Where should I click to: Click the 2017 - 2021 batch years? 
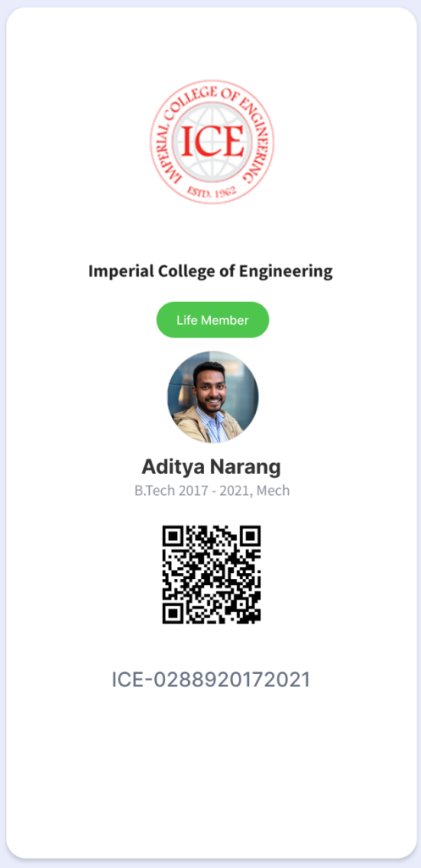pos(216,491)
